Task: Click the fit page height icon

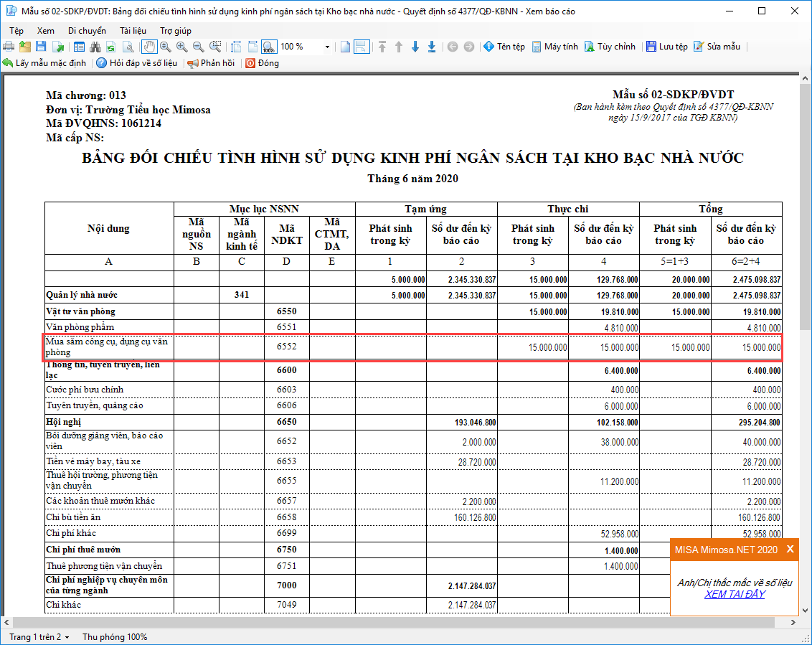Action: pos(236,47)
